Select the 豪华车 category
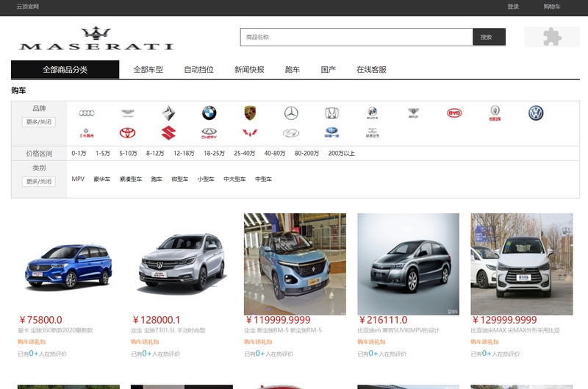Image resolution: width=588 pixels, height=389 pixels. [102, 179]
